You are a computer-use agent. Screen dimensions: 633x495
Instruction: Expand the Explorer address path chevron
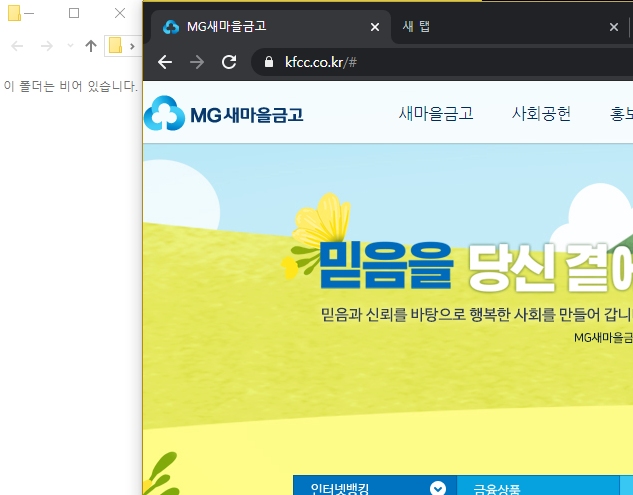click(132, 46)
